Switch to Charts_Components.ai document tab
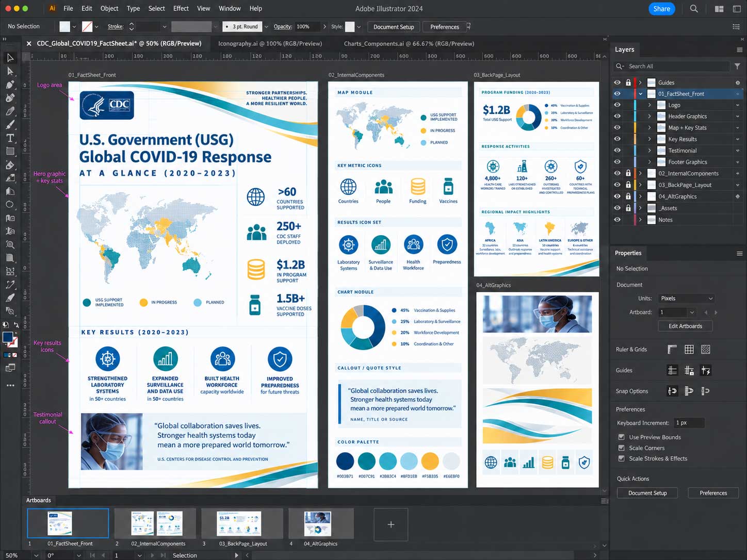Image resolution: width=747 pixels, height=560 pixels. point(409,43)
